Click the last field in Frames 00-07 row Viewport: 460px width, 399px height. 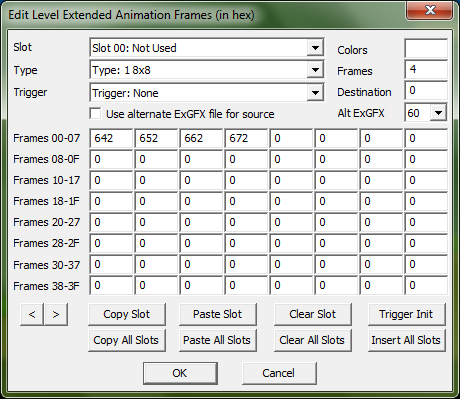pyautogui.click(x=426, y=138)
